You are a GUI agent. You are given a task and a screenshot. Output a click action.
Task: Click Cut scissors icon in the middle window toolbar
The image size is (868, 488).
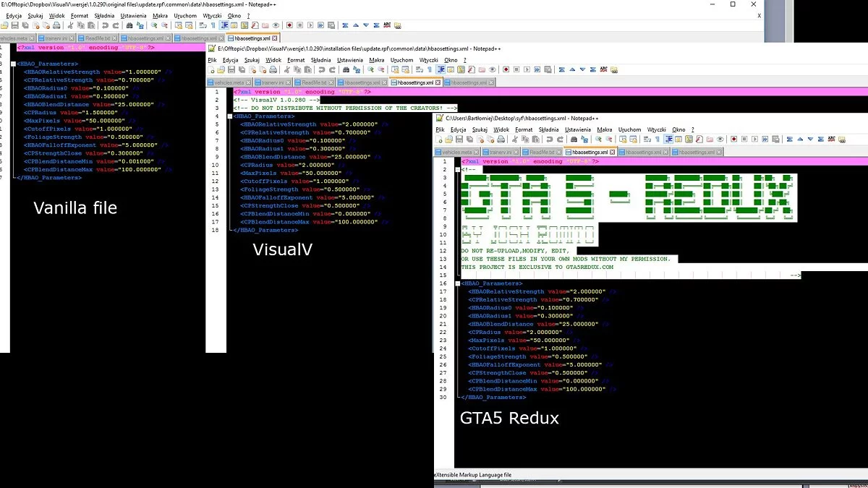tap(287, 70)
